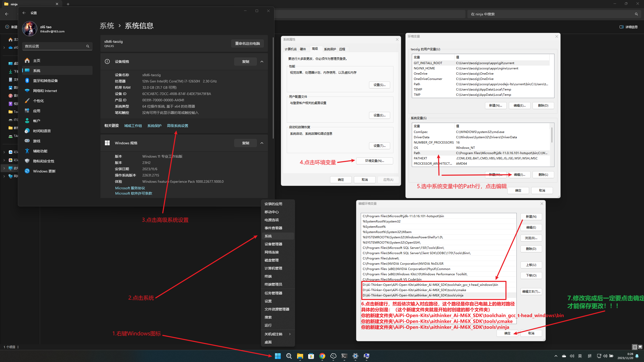Viewport: 644px width, 362px height.
Task: Launch Google Chrome from the taskbar
Action: (x=322, y=356)
